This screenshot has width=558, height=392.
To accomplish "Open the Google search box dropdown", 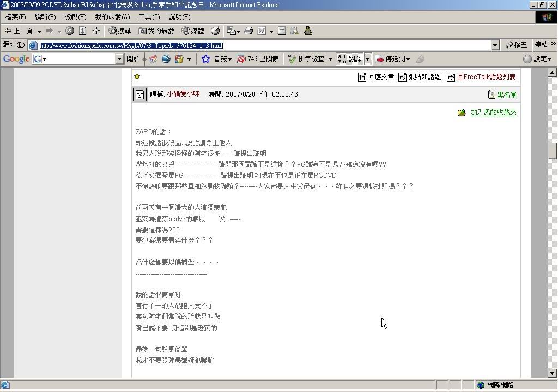I will (x=119, y=59).
